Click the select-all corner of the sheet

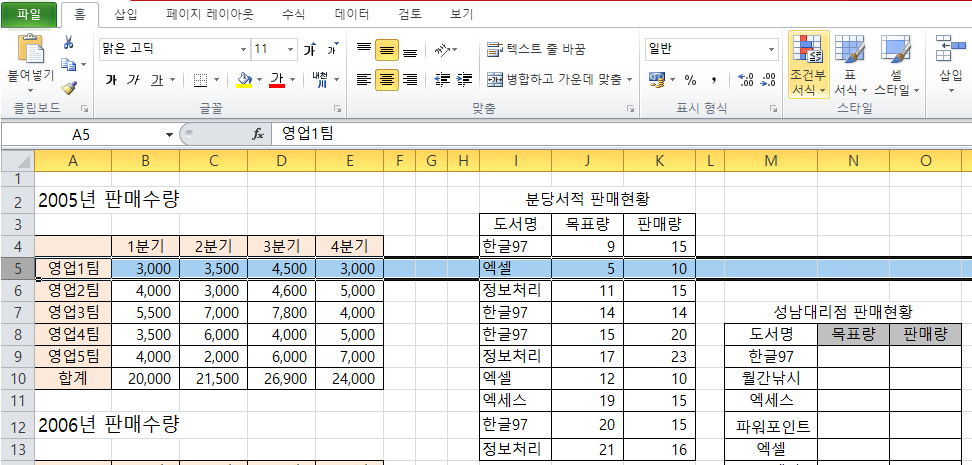(17, 162)
